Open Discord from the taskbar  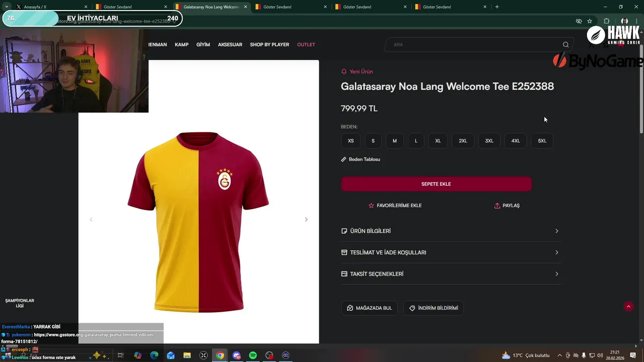point(236,355)
